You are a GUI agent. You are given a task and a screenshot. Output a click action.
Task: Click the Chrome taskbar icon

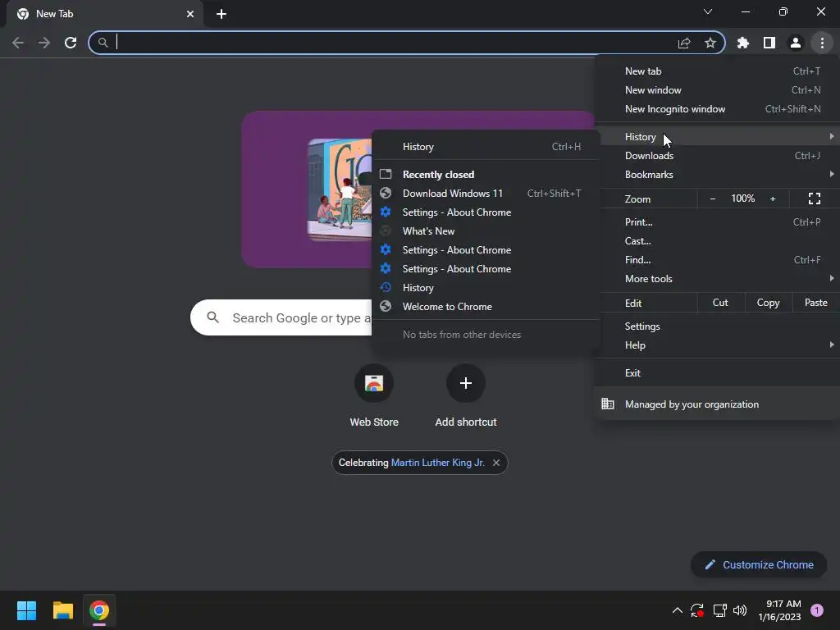click(x=99, y=610)
